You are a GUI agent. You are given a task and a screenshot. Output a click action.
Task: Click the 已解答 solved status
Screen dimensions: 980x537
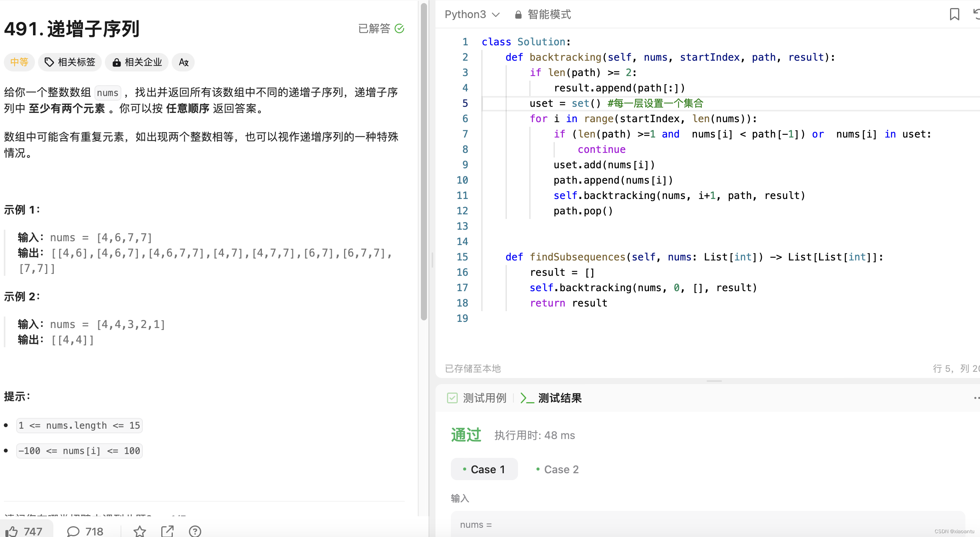click(x=381, y=28)
